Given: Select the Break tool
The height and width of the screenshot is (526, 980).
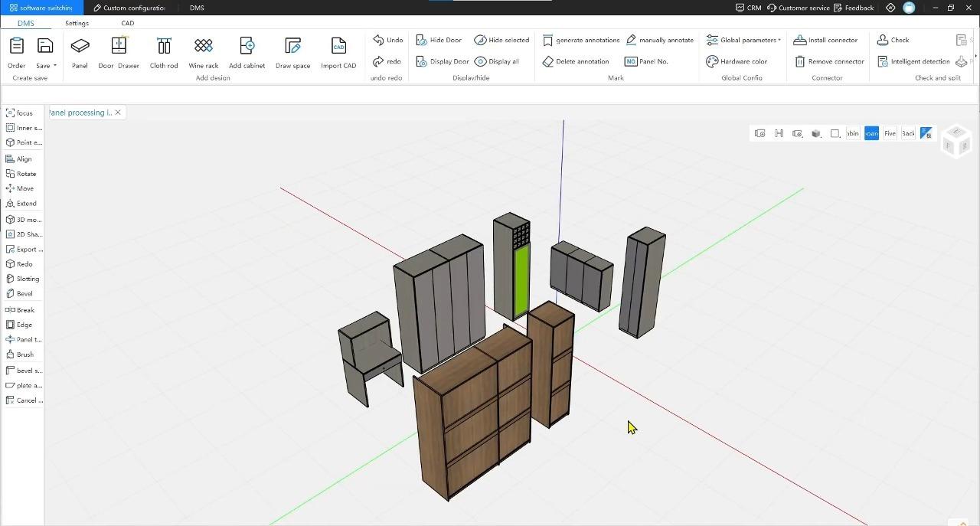Looking at the screenshot, I should (x=20, y=310).
